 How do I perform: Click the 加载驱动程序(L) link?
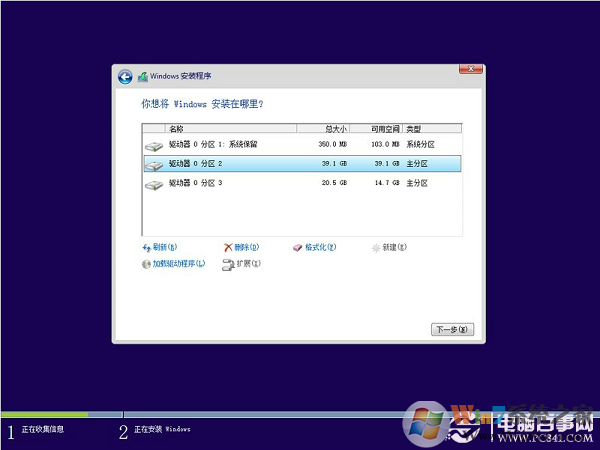pyautogui.click(x=179, y=264)
